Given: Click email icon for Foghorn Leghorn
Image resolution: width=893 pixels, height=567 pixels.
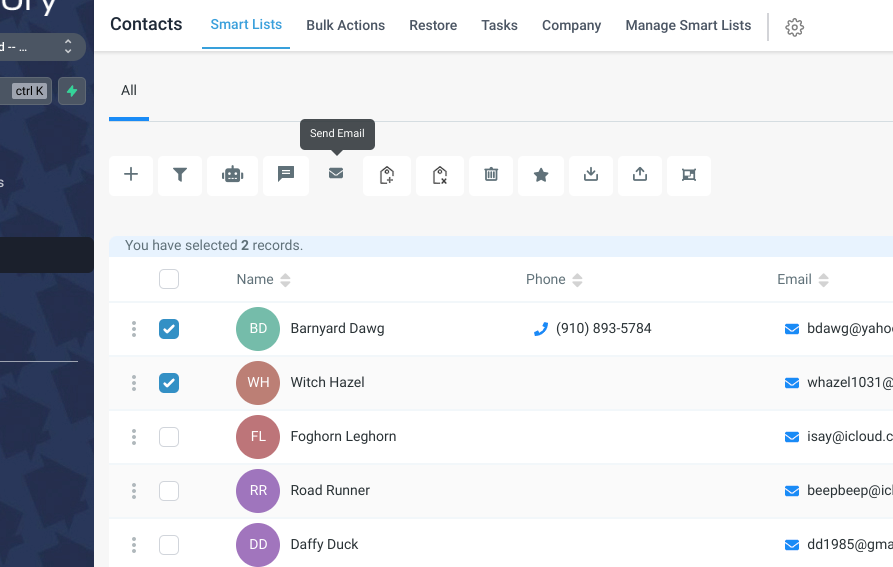Looking at the screenshot, I should (x=792, y=437).
